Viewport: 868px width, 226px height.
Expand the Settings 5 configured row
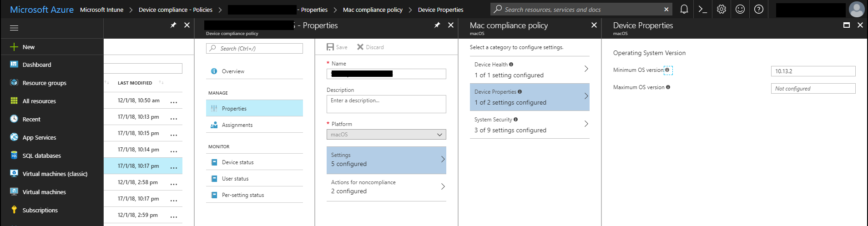coord(386,160)
